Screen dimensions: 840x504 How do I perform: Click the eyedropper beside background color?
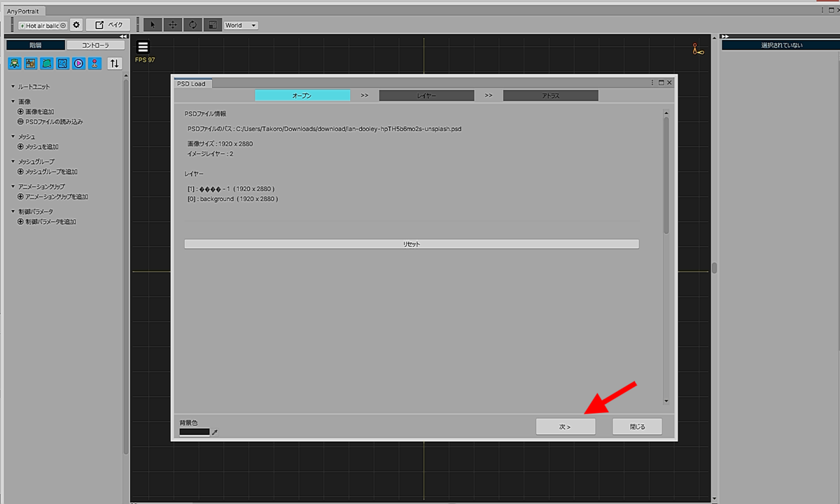tap(215, 433)
